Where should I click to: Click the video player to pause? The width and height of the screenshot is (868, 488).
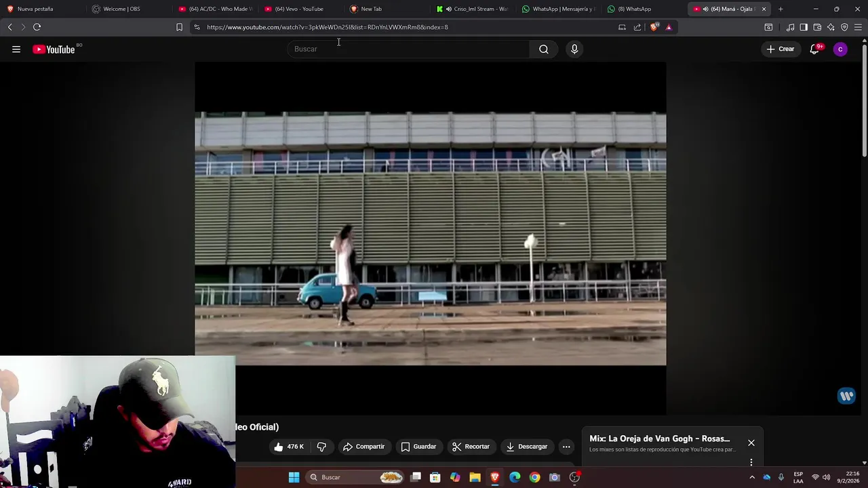pos(430,239)
